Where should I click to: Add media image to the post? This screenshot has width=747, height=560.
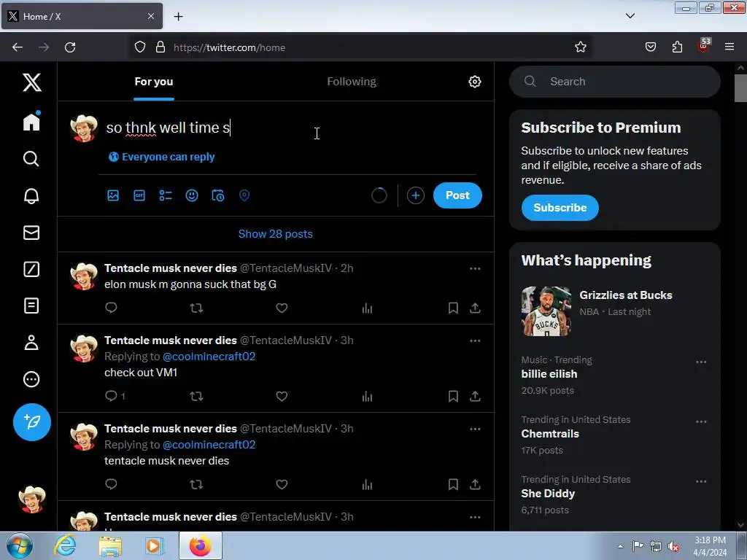pos(113,195)
